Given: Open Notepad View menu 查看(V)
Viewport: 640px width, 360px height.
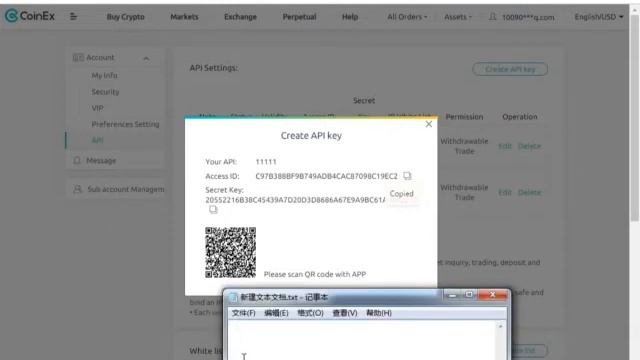Looking at the screenshot, I should tap(344, 313).
